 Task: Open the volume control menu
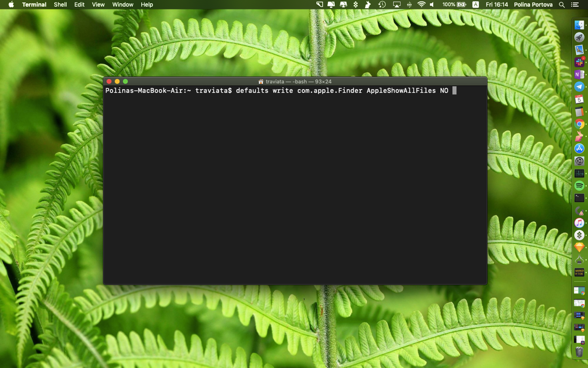[432, 5]
